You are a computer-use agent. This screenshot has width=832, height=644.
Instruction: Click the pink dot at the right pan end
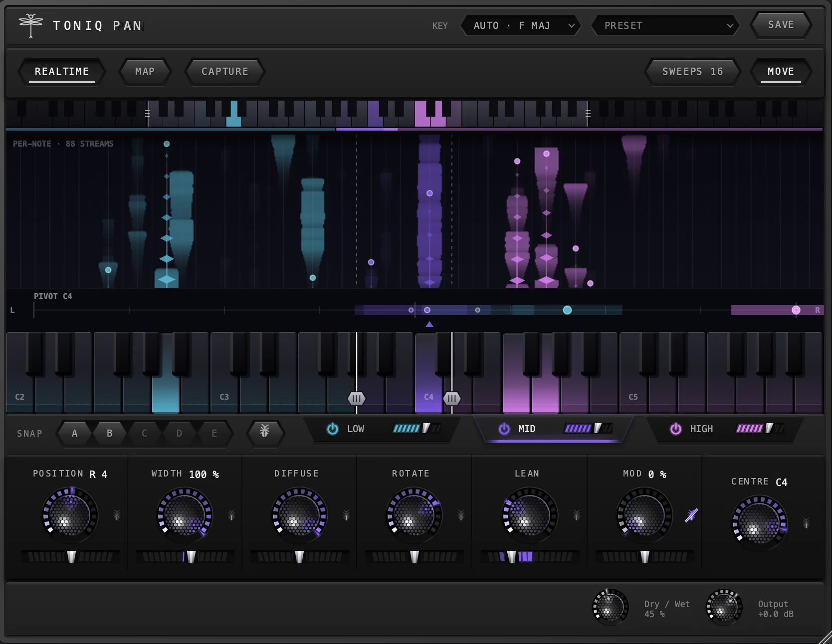click(x=796, y=310)
